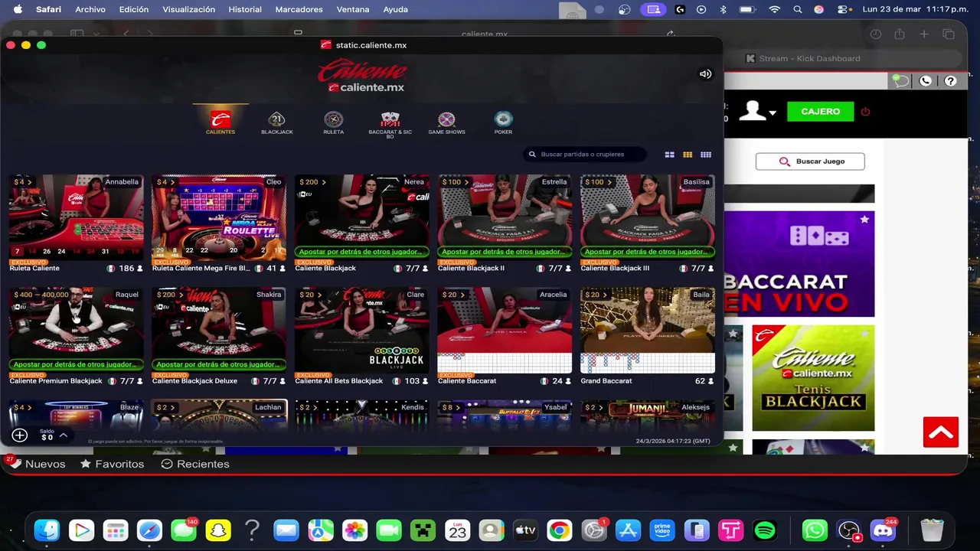
Task: Mute the casino lobby sound speaker icon
Action: (705, 74)
